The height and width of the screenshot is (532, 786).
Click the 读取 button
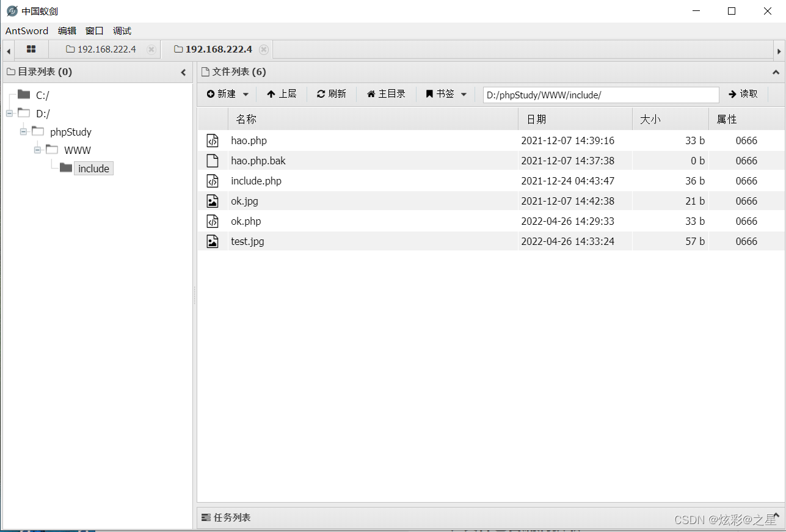click(x=743, y=94)
